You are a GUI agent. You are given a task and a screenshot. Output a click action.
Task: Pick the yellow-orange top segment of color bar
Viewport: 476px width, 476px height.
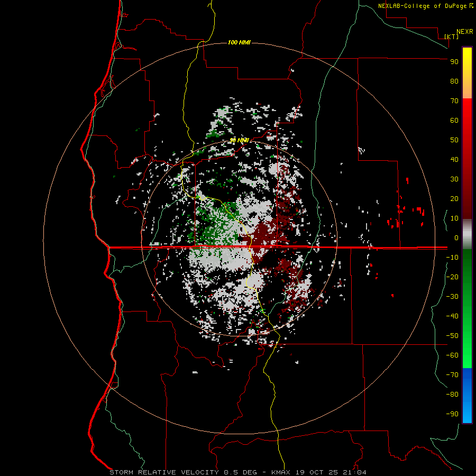point(467,73)
